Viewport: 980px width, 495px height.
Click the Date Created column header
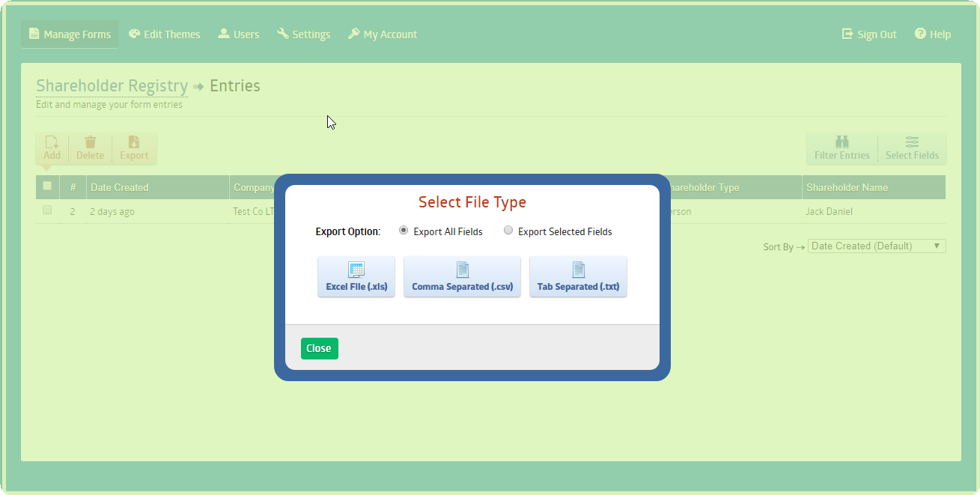tap(120, 187)
